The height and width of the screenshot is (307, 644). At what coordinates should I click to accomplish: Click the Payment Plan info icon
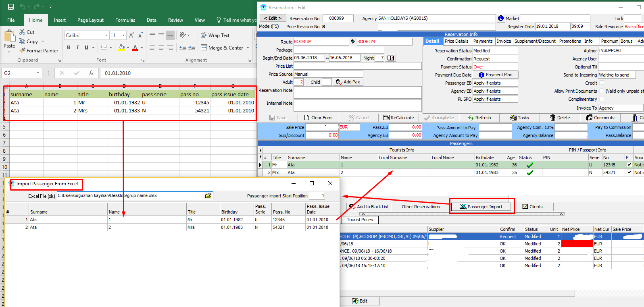tap(481, 75)
